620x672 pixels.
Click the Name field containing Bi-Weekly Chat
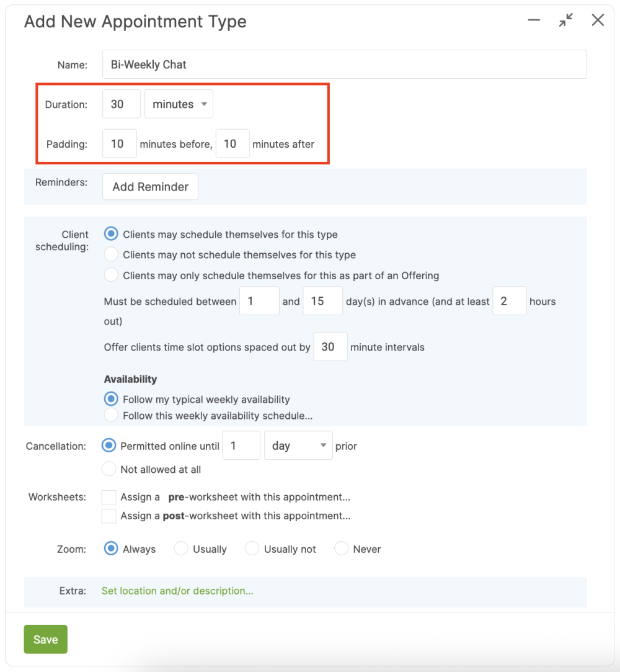[344, 65]
